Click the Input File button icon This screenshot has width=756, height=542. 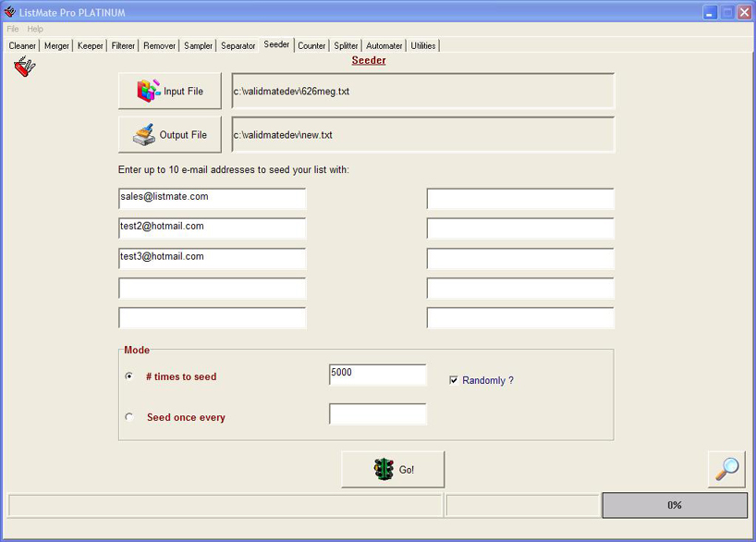(x=149, y=91)
